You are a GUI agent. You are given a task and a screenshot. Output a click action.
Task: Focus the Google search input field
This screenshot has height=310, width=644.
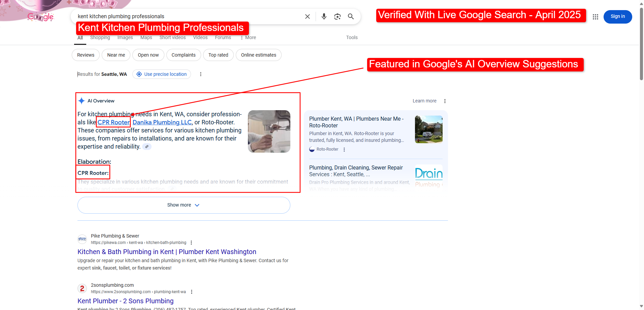[189, 17]
